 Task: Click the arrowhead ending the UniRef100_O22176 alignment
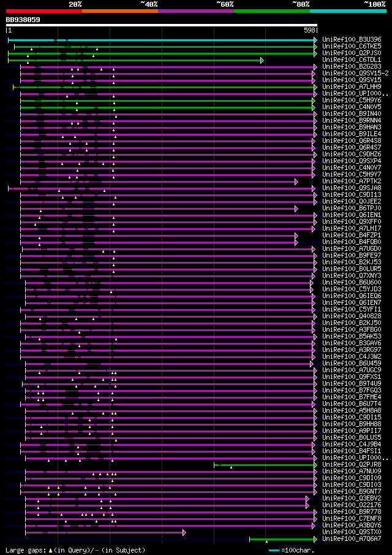pyautogui.click(x=307, y=505)
